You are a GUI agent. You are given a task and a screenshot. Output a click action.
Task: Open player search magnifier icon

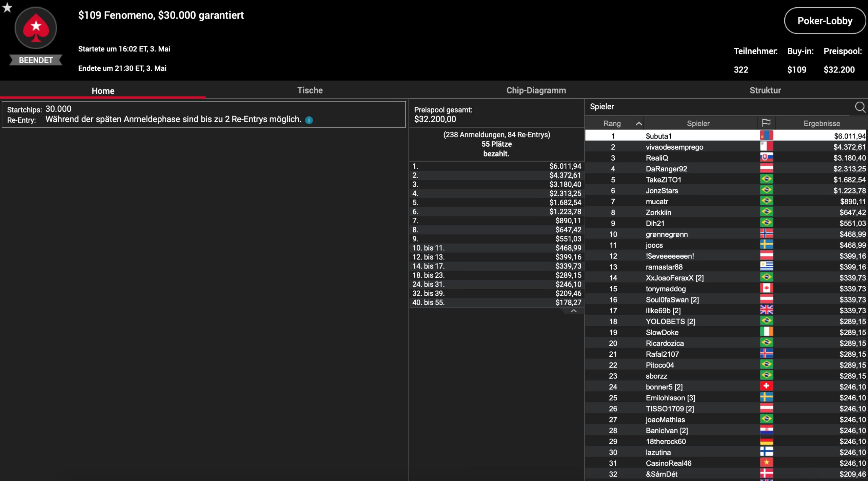[x=860, y=107]
